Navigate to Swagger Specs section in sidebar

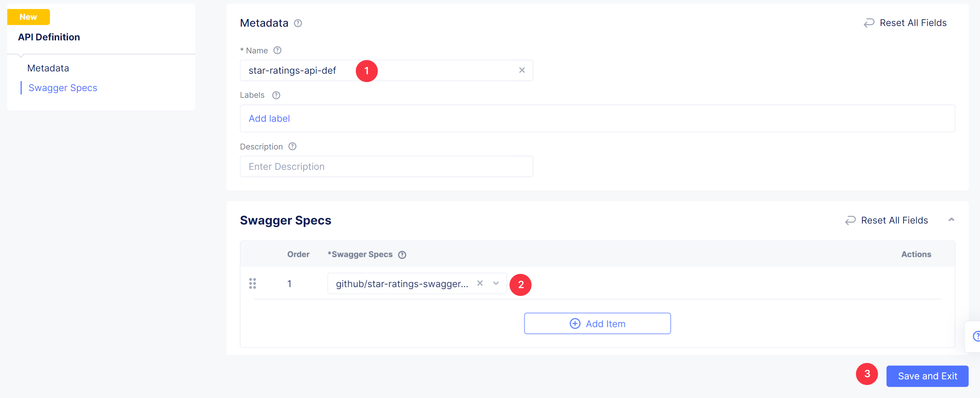pyautogui.click(x=62, y=88)
